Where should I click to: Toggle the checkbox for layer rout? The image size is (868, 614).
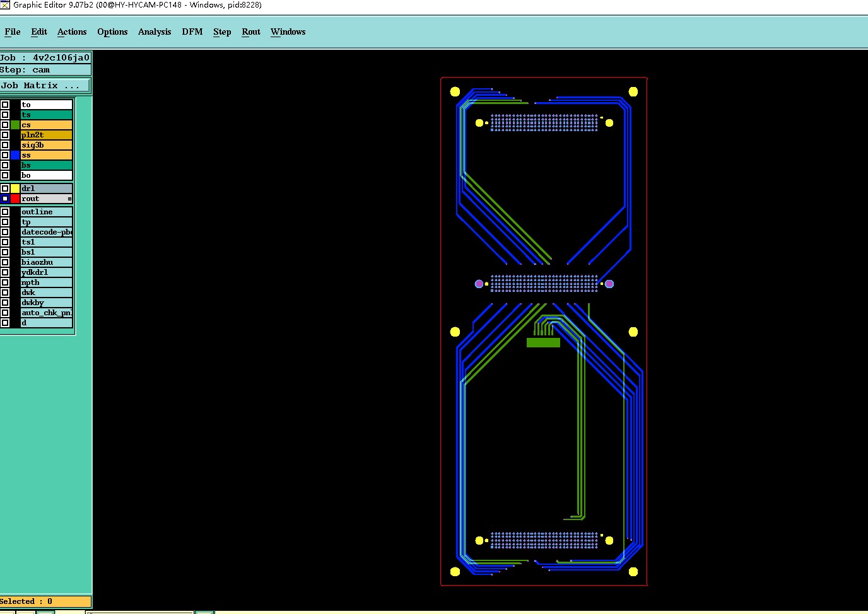pyautogui.click(x=5, y=199)
